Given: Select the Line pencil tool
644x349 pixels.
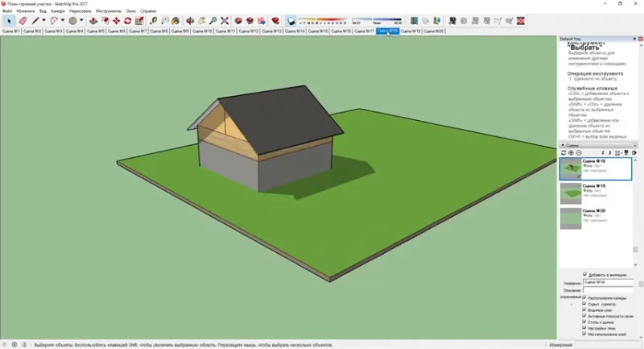Looking at the screenshot, I should (35, 21).
